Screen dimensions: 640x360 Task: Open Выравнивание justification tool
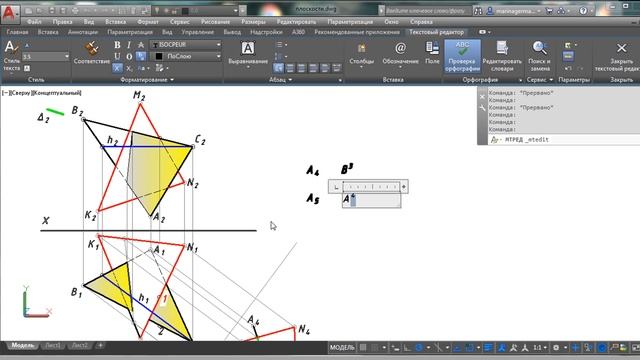click(248, 54)
